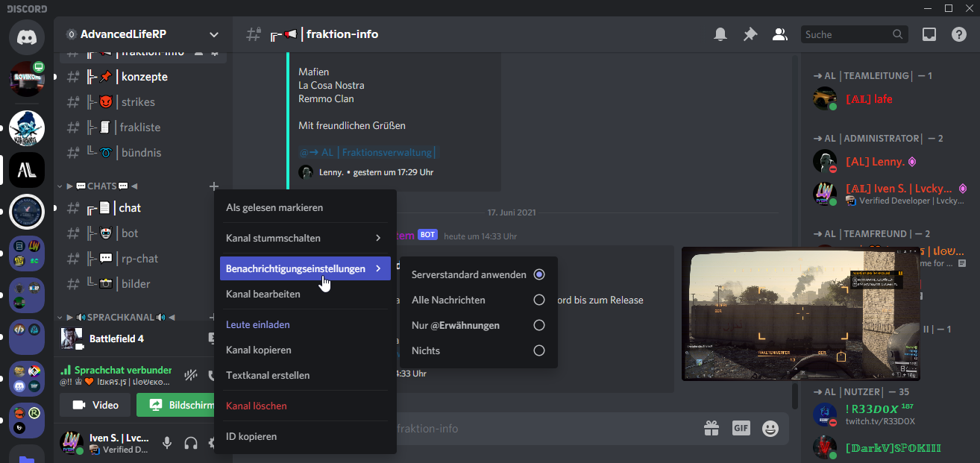Viewport: 980px width, 463px height.
Task: Open notification bell settings in header
Action: [720, 34]
